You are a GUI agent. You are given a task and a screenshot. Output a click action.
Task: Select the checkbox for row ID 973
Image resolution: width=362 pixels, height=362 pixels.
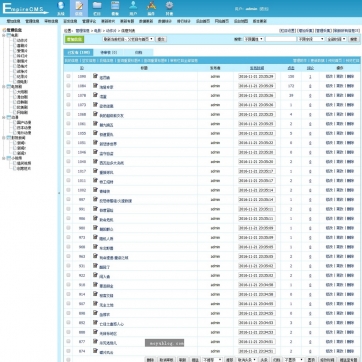pyautogui.click(x=68, y=237)
